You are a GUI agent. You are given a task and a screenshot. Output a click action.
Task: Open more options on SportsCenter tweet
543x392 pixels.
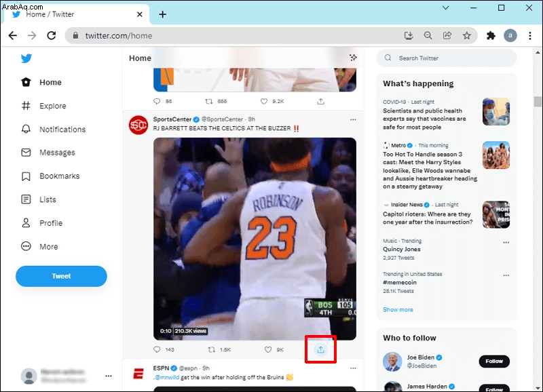click(353, 119)
